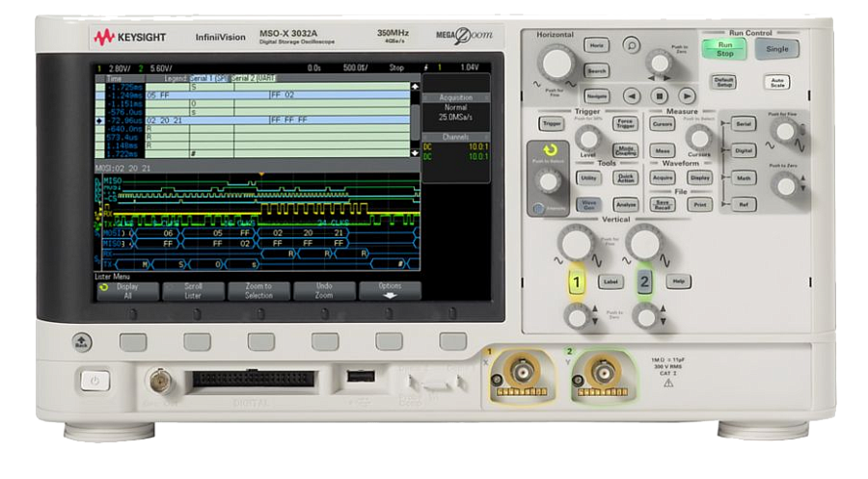Viewport: 868px width, 479px height.
Task: Click the USB host port on front panel
Action: tap(361, 377)
